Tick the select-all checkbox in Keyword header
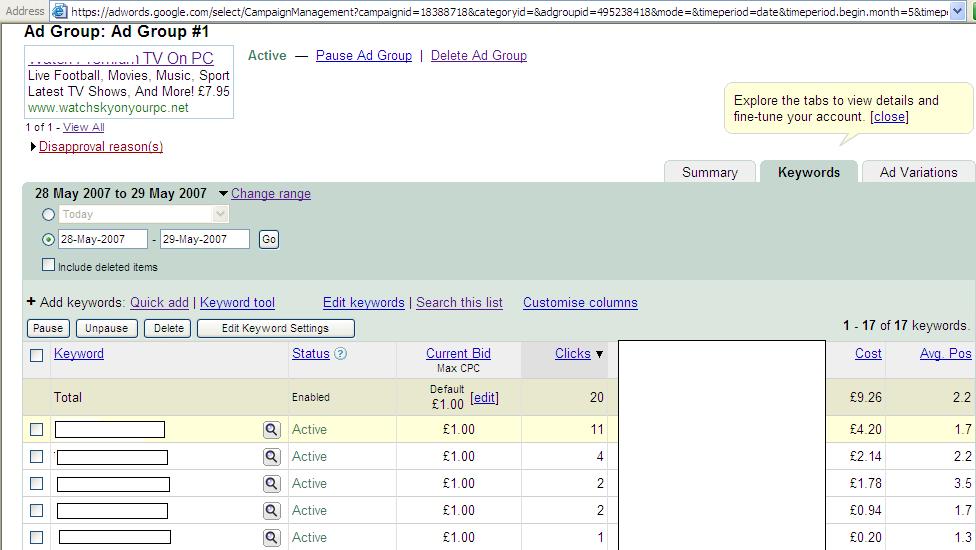This screenshot has width=976, height=550. pos(37,355)
